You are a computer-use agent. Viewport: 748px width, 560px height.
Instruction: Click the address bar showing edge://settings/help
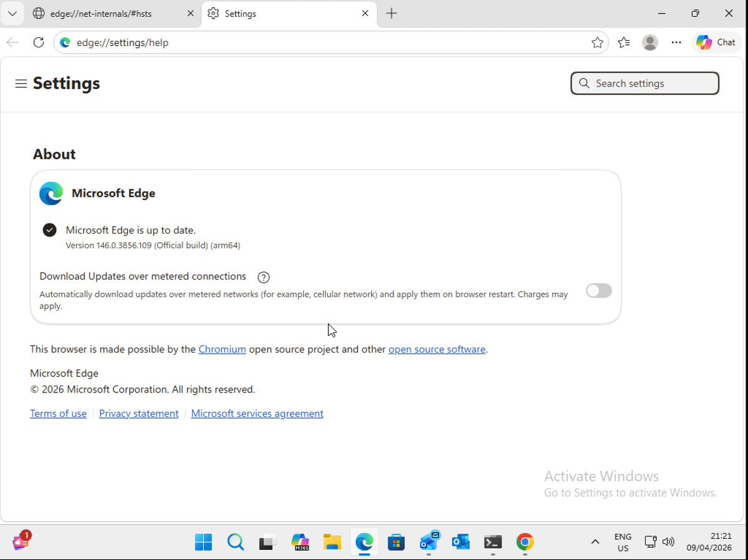[x=330, y=42]
